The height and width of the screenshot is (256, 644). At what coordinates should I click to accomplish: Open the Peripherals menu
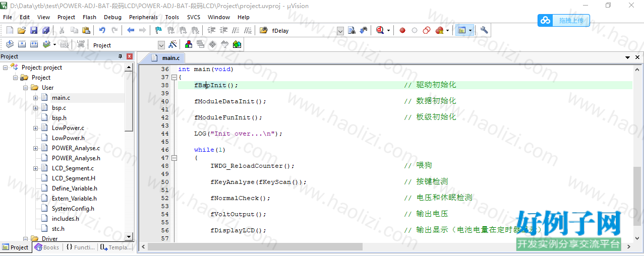pyautogui.click(x=143, y=17)
